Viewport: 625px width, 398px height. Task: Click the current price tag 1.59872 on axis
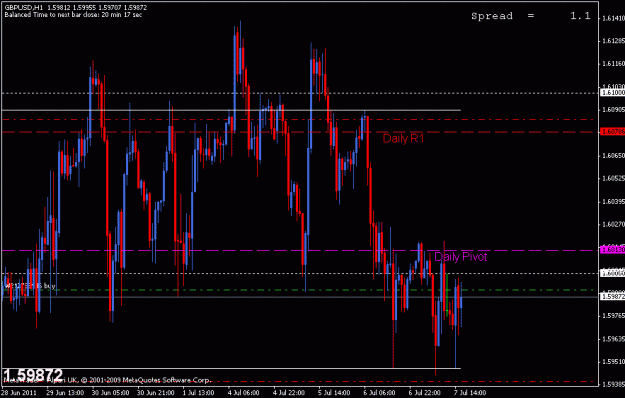click(x=613, y=296)
